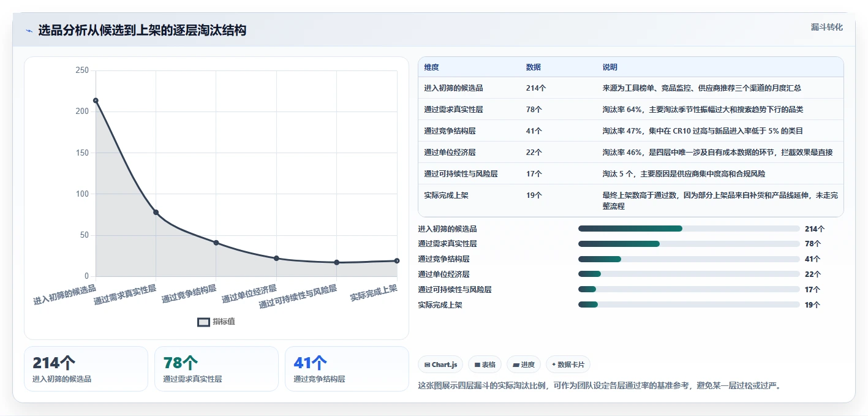
Task: Click the 41个 cell in the table
Action: point(558,130)
